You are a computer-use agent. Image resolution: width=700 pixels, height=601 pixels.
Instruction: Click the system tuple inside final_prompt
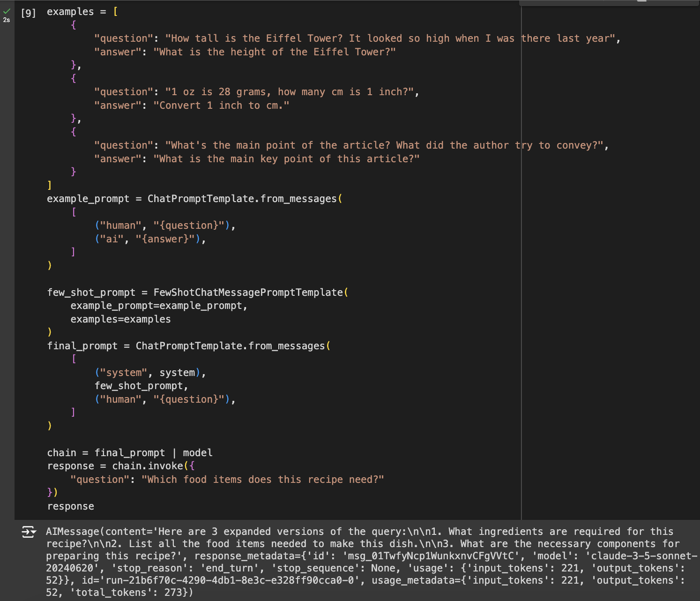150,372
